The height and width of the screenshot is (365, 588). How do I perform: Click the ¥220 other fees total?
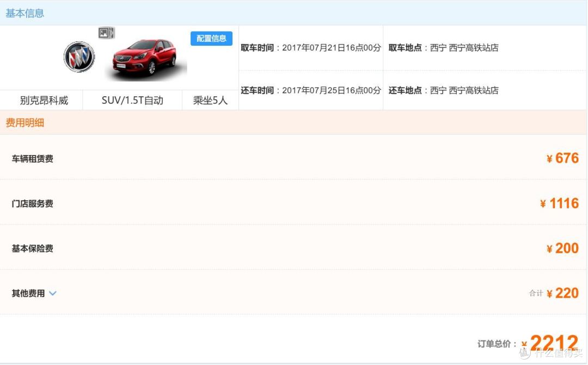click(562, 293)
